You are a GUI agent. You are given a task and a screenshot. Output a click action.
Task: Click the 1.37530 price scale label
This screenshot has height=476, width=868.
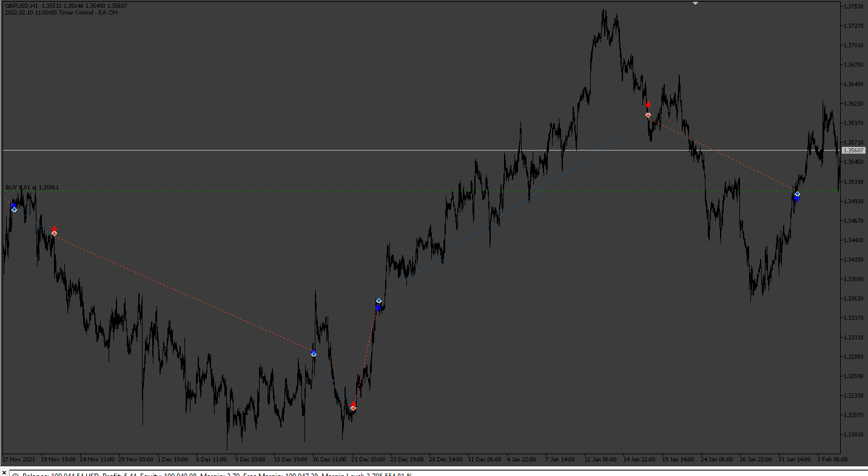[853, 6]
